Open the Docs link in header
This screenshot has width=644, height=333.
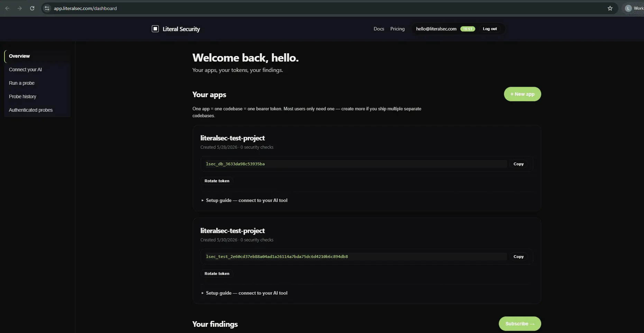379,29
